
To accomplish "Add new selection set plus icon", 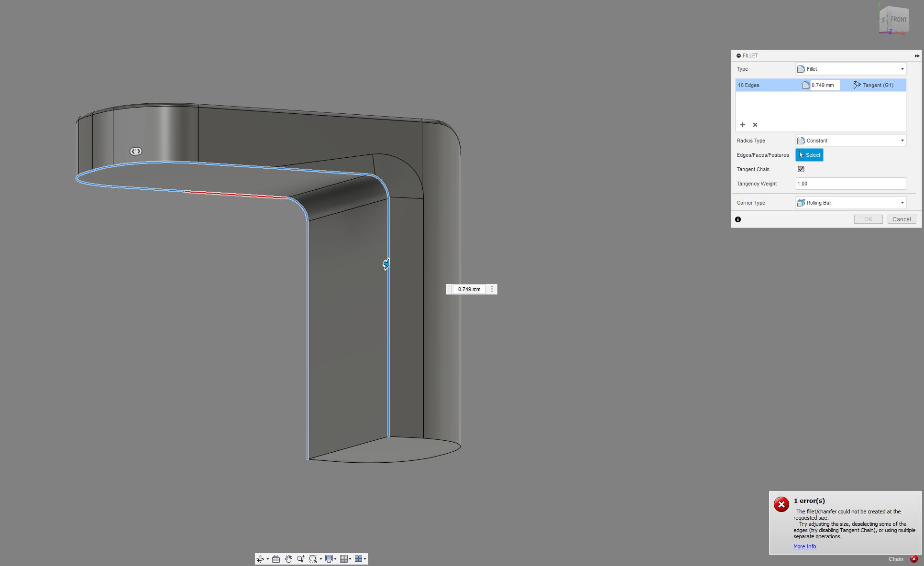I will 743,125.
